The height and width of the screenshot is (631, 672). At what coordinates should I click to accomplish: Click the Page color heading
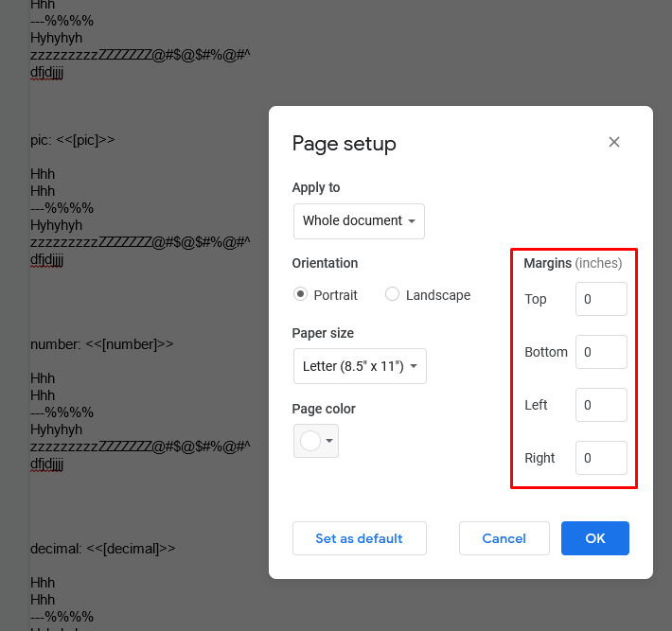click(x=324, y=409)
